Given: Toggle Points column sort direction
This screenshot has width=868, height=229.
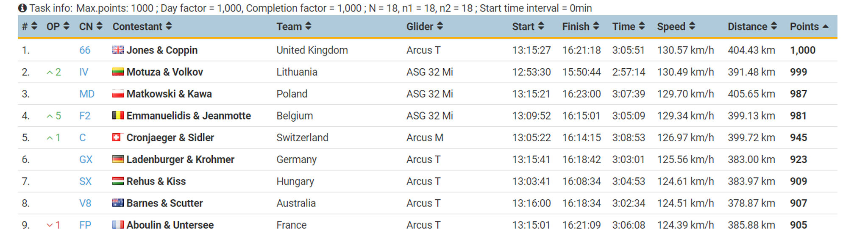Looking at the screenshot, I should click(x=825, y=26).
